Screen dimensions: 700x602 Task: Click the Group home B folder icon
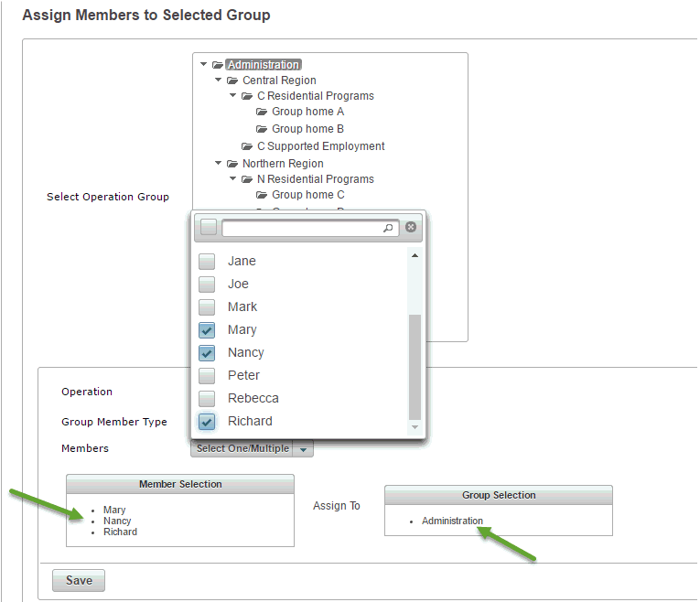[x=262, y=129]
